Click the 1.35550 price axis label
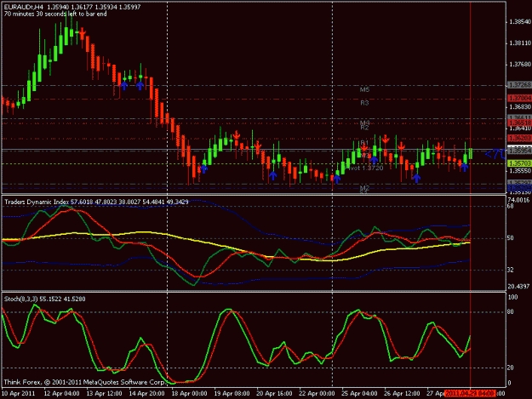532x399 pixels. 519,171
